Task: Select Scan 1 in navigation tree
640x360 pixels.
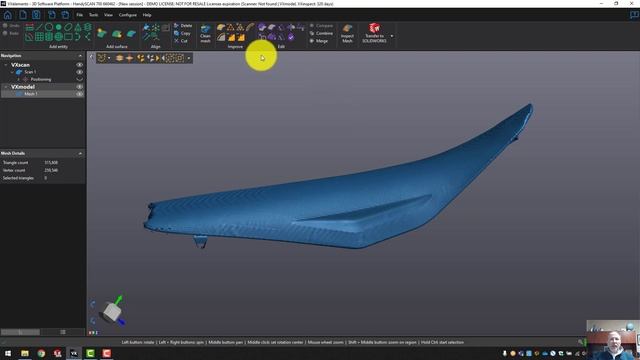Action: point(30,72)
